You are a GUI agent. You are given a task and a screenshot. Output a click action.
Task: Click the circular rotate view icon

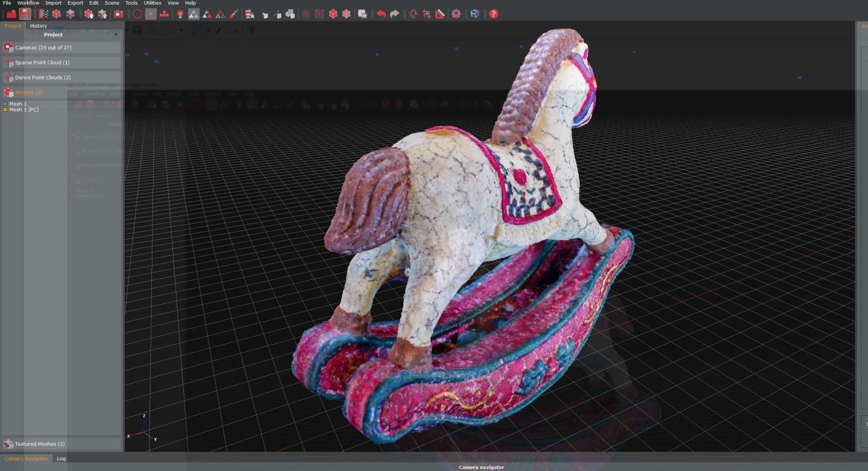137,14
